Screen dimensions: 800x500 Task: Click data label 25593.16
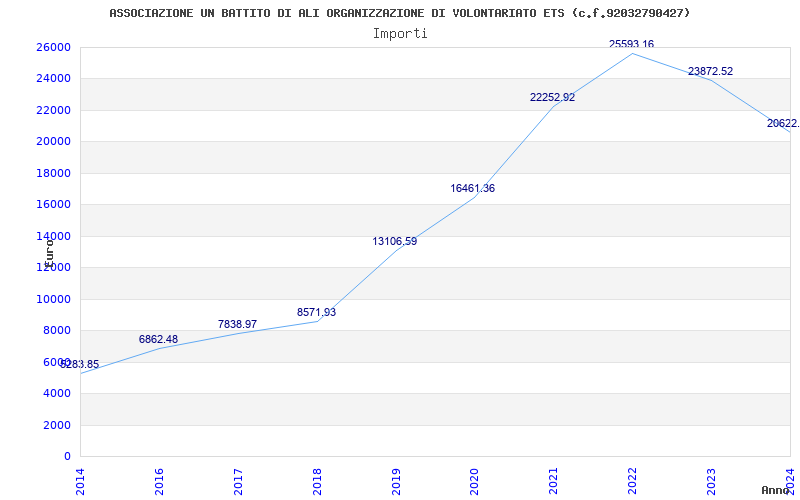click(x=631, y=44)
